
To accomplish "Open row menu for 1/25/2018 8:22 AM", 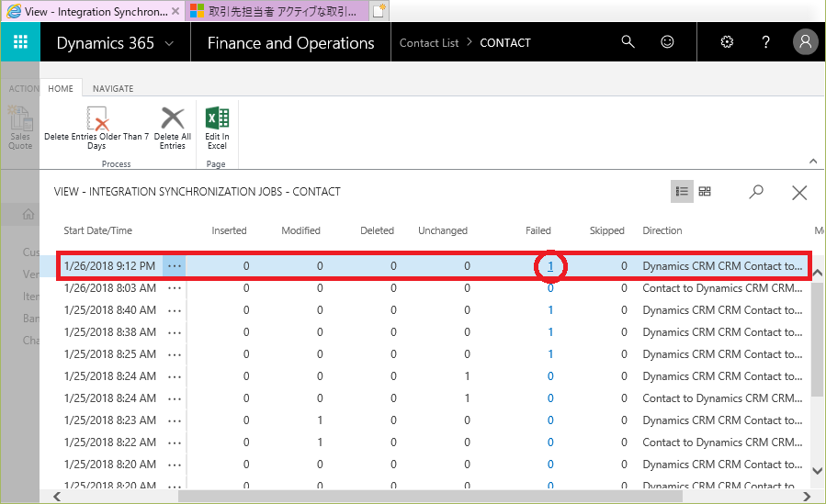I will tap(175, 442).
